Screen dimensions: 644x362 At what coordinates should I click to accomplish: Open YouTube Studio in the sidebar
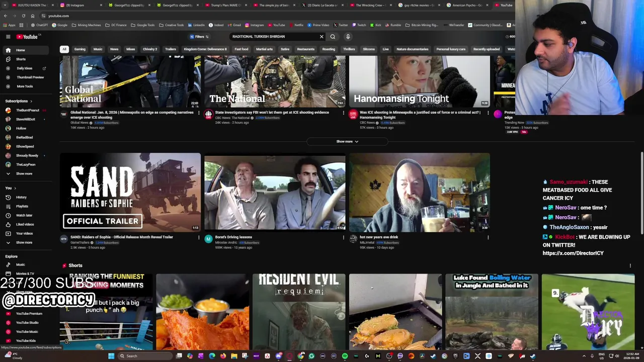click(27, 322)
